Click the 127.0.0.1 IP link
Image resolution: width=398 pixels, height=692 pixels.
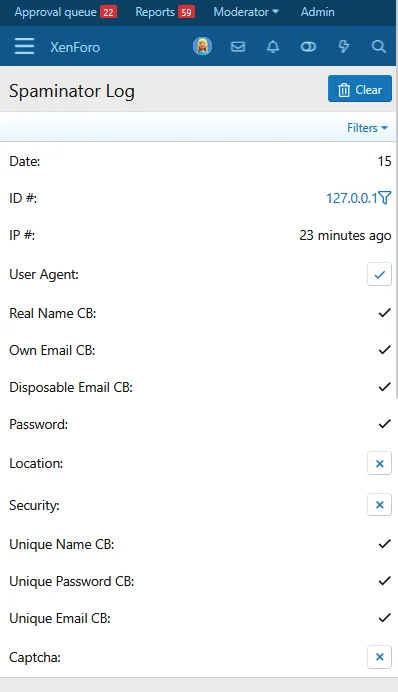pyautogui.click(x=352, y=198)
